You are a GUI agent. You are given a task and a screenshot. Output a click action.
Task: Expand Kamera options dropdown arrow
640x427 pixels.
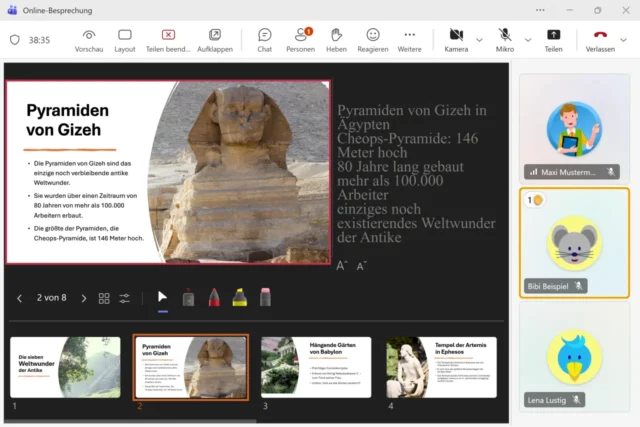coord(479,40)
